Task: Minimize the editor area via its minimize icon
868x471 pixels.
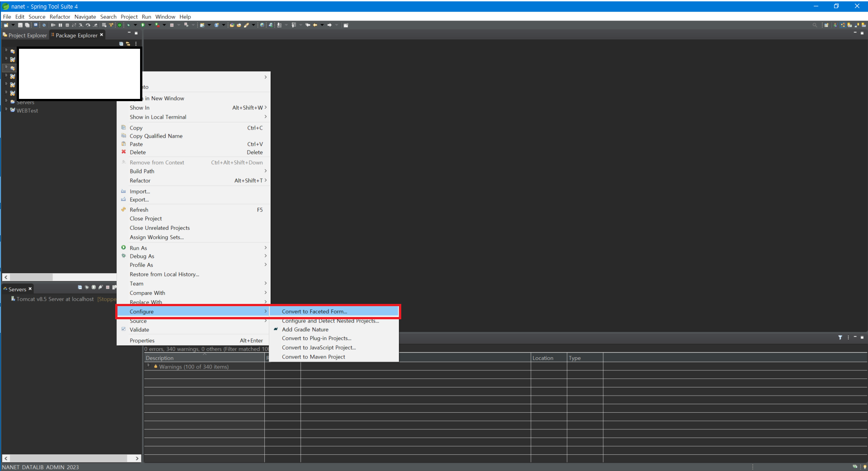Action: [855, 32]
